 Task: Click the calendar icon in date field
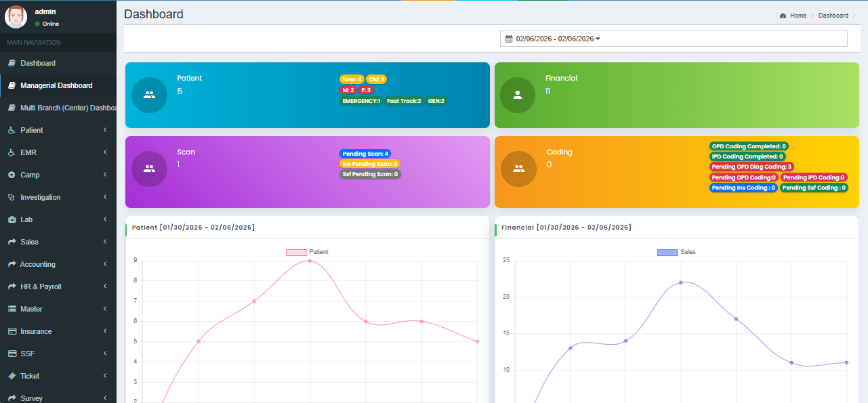coord(509,39)
